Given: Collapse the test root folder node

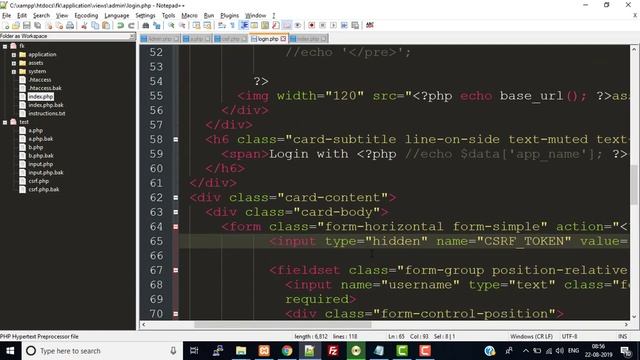Looking at the screenshot, I should click(5, 122).
